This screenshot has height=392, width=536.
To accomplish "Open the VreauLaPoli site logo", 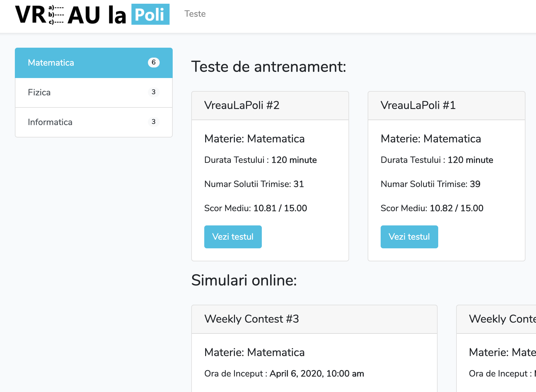I will click(93, 14).
